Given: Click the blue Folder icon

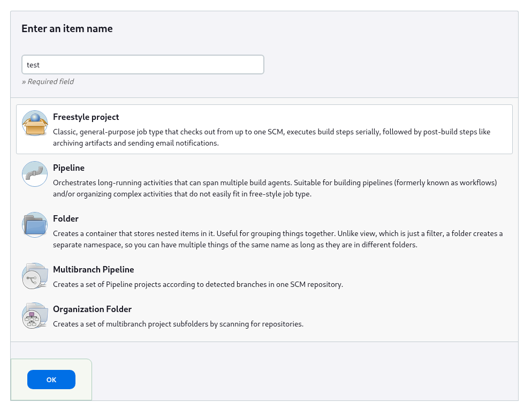Looking at the screenshot, I should 35,225.
